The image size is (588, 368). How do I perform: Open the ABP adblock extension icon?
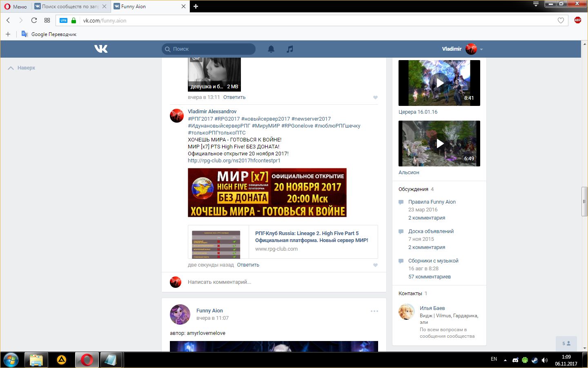(x=577, y=20)
